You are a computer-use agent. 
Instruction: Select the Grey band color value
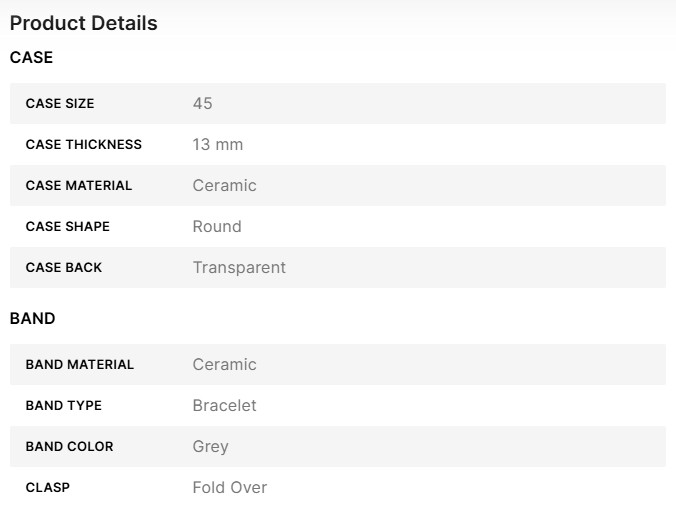pos(211,447)
